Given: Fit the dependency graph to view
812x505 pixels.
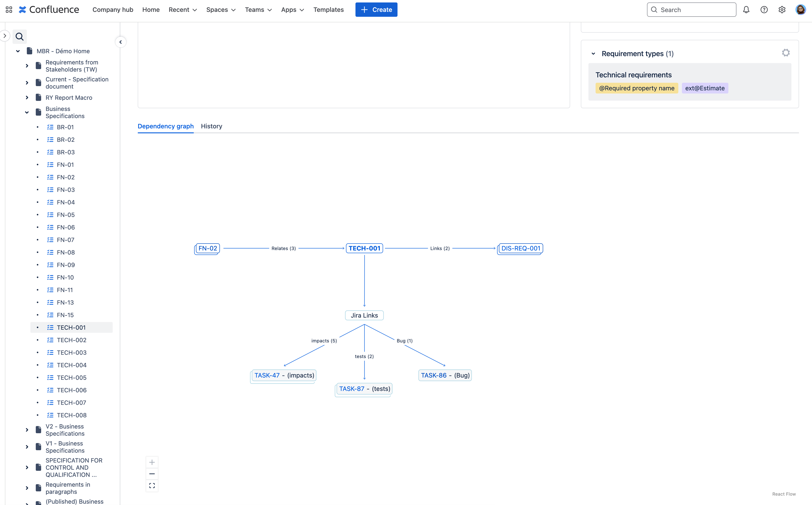Looking at the screenshot, I should (152, 485).
